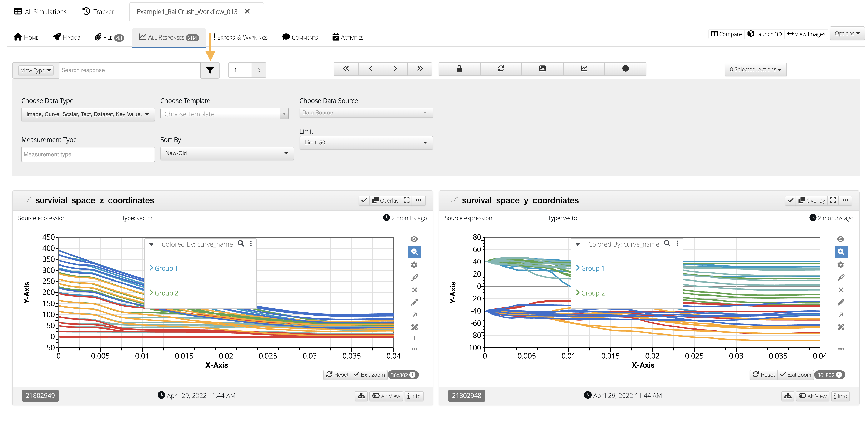This screenshot has height=421, width=868.
Task: Click the lock icon in toolbar
Action: point(459,69)
